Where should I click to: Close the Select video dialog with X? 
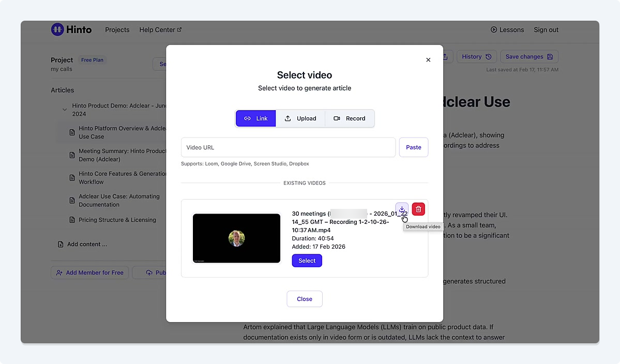[x=428, y=60]
